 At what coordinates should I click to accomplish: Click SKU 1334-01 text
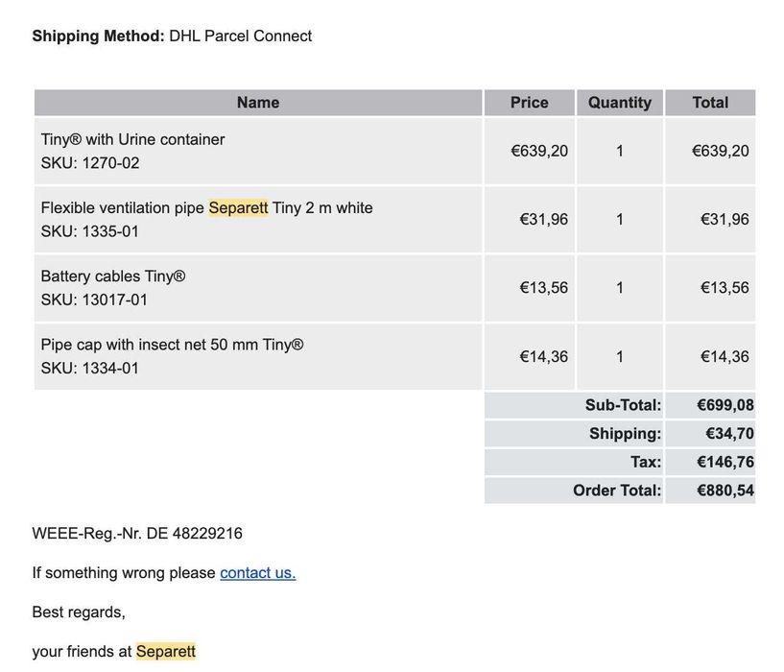coord(90,368)
